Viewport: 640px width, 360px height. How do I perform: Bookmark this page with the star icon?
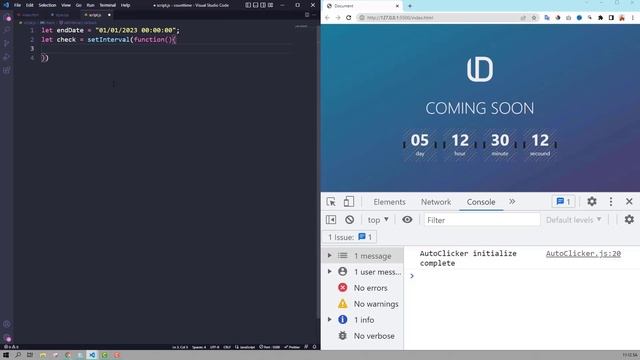coord(533,18)
